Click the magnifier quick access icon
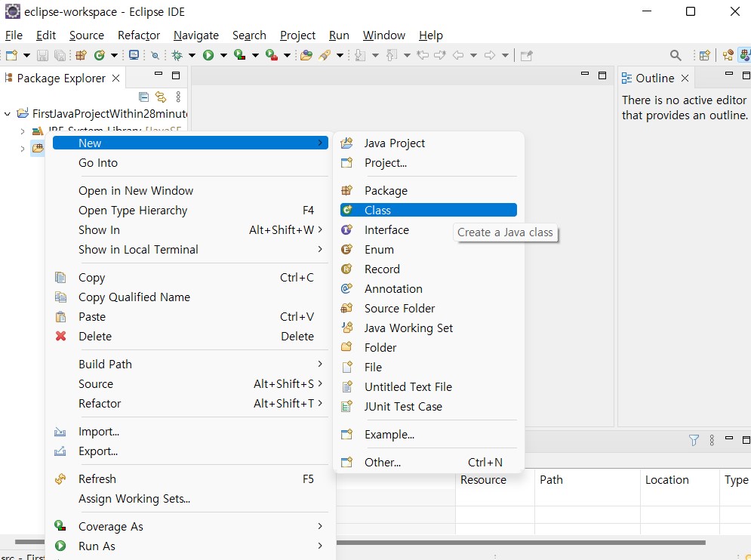Viewport: 751px width, 560px height. 676,56
